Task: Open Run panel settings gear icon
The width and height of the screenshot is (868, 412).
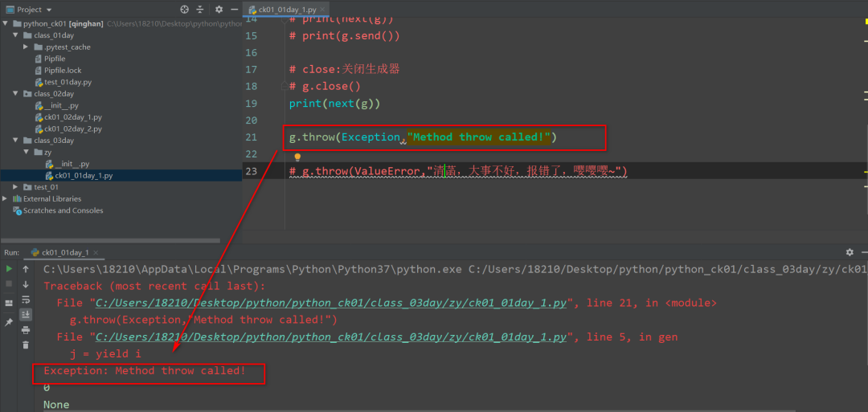Action: [850, 252]
